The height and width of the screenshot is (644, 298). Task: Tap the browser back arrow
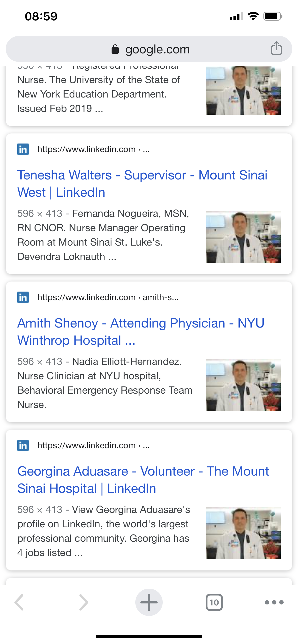pyautogui.click(x=19, y=602)
